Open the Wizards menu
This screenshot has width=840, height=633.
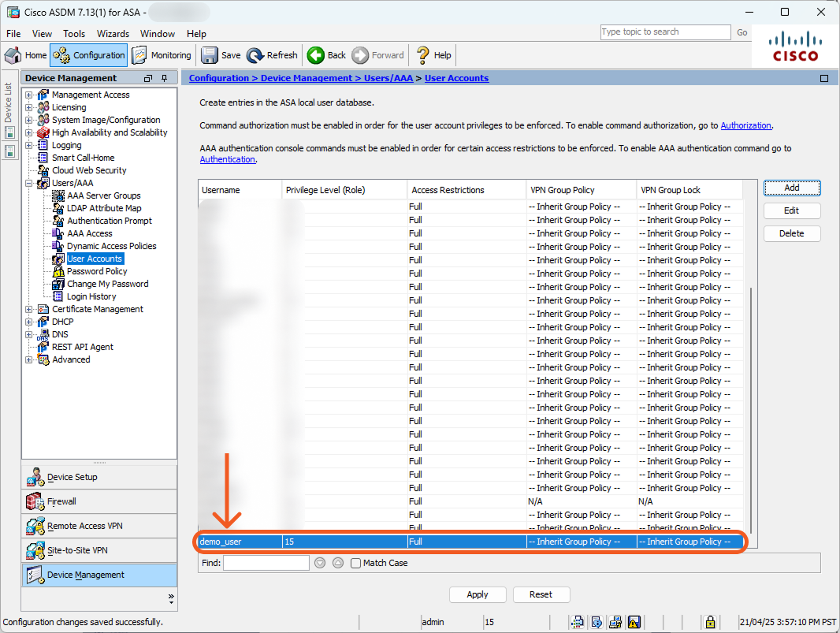tap(113, 34)
